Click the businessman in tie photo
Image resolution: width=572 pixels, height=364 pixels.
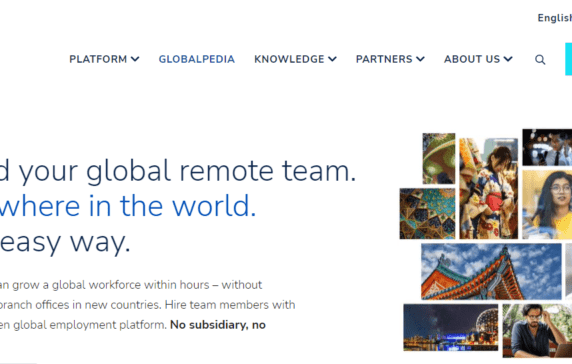(x=547, y=147)
